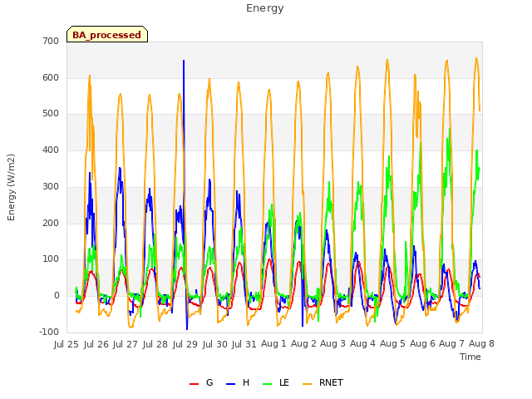Click the red G legend color marker
Screen dimensions: 532x399
[x=194, y=384]
